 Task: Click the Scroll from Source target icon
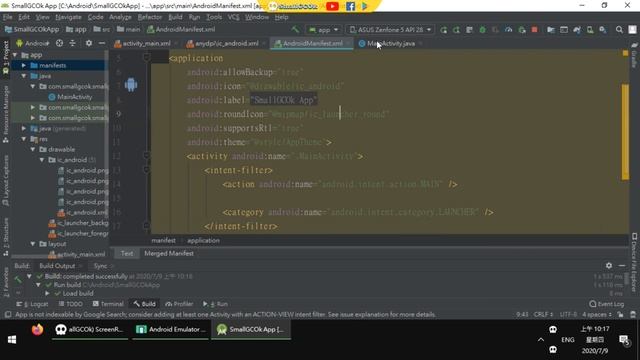click(x=60, y=43)
